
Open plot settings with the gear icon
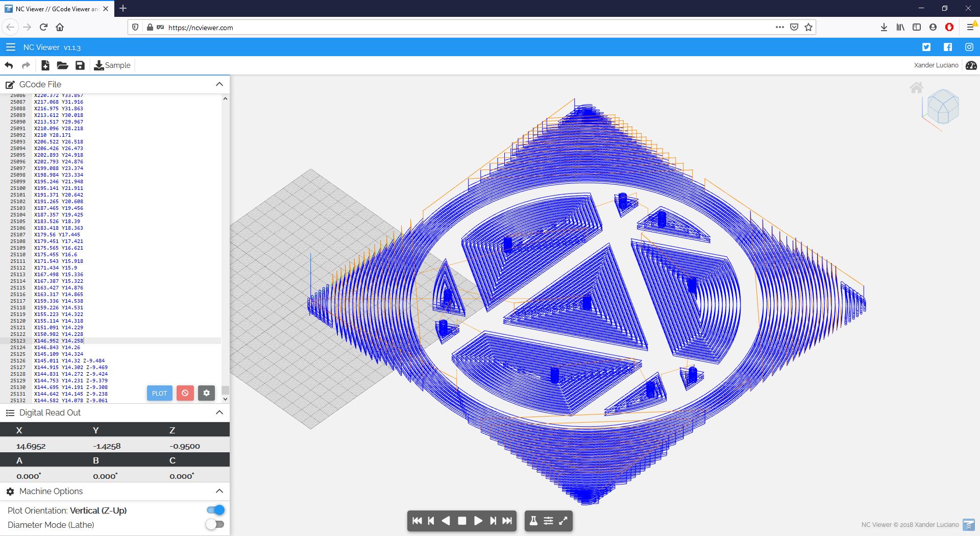pos(206,393)
